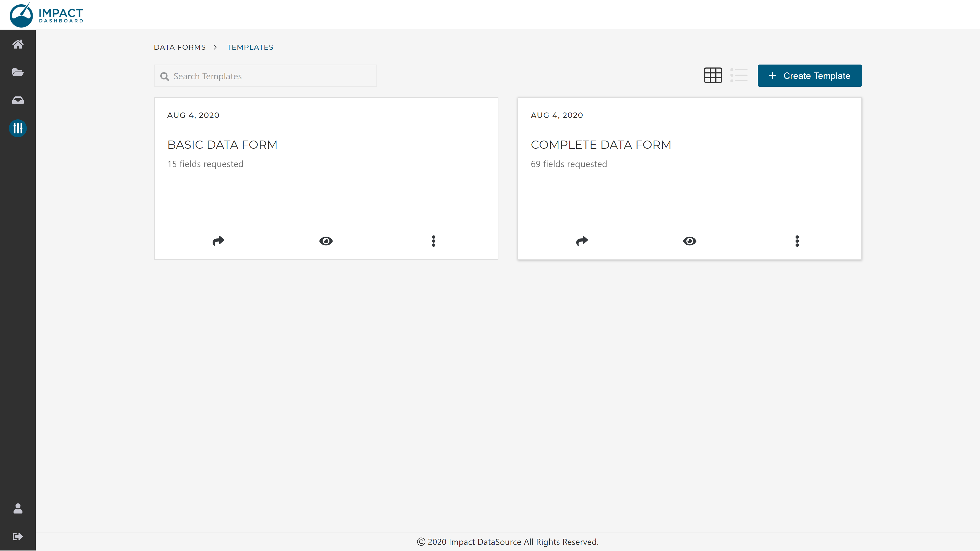The width and height of the screenshot is (980, 551).
Task: Click the sign-out icon in sidebar
Action: coord(18,536)
